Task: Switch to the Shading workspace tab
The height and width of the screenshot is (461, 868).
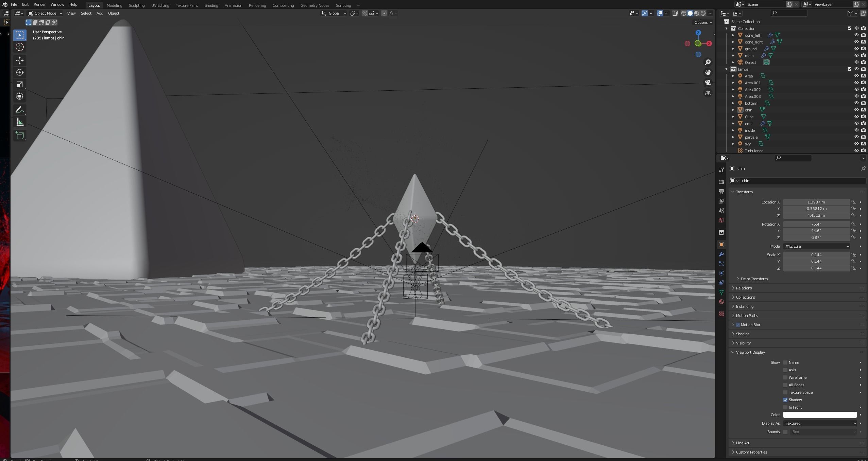Action: click(211, 5)
